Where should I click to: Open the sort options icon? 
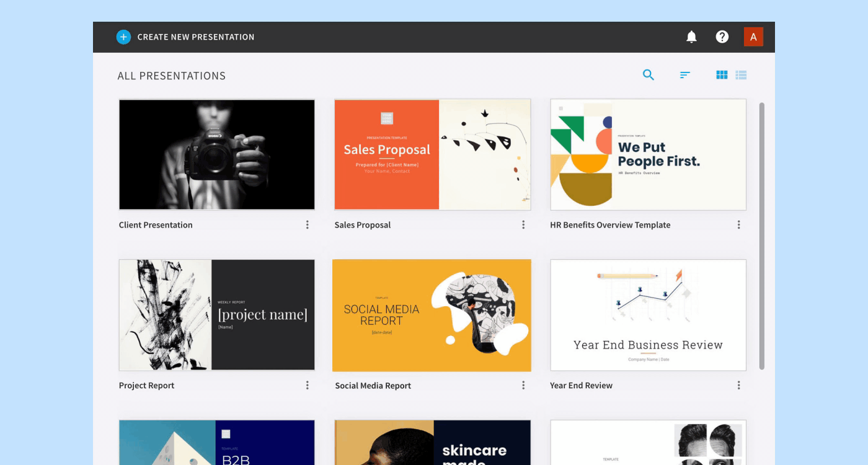pyautogui.click(x=685, y=75)
